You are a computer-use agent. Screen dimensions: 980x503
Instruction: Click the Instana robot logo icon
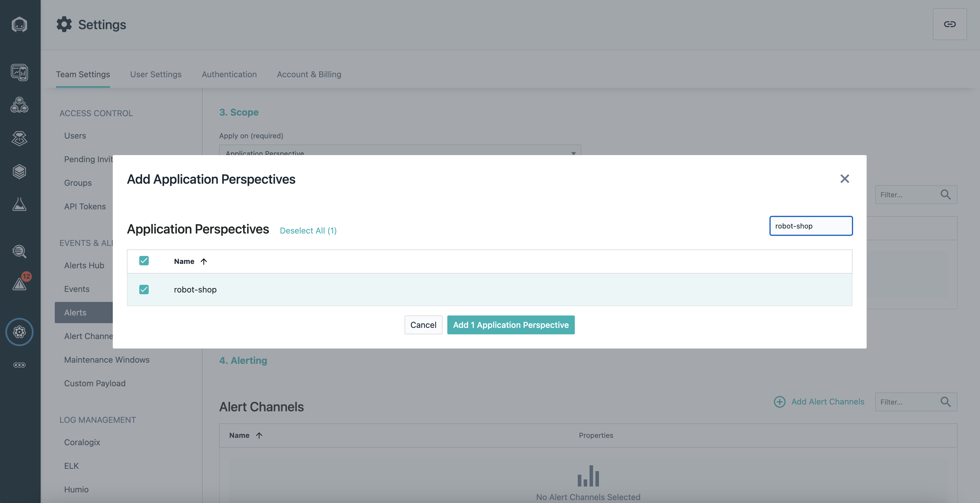click(x=19, y=25)
